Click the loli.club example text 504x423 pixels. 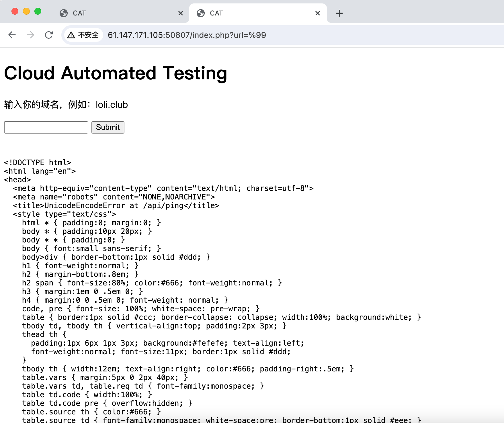click(x=112, y=105)
